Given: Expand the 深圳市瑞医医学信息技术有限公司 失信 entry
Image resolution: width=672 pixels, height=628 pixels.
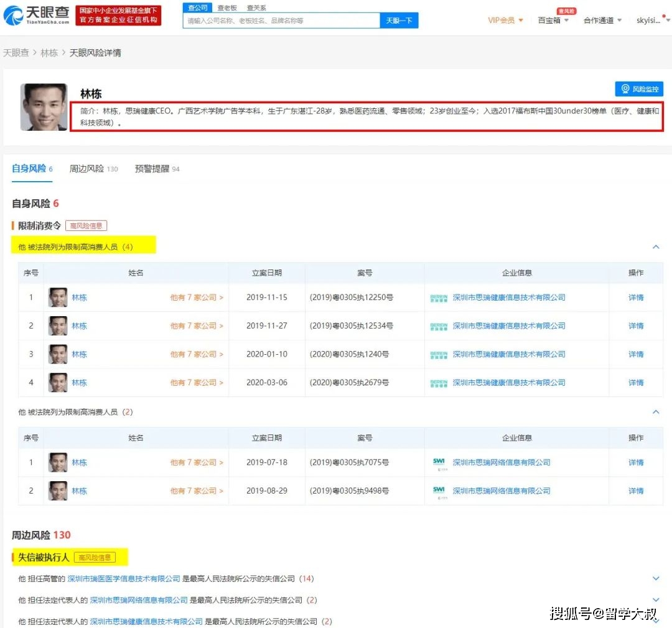Looking at the screenshot, I should pyautogui.click(x=656, y=578).
